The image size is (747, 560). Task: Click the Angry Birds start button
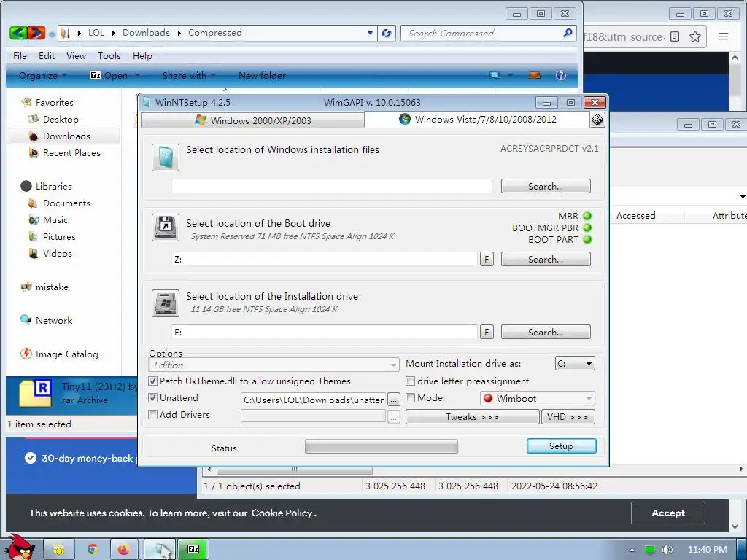click(x=19, y=547)
